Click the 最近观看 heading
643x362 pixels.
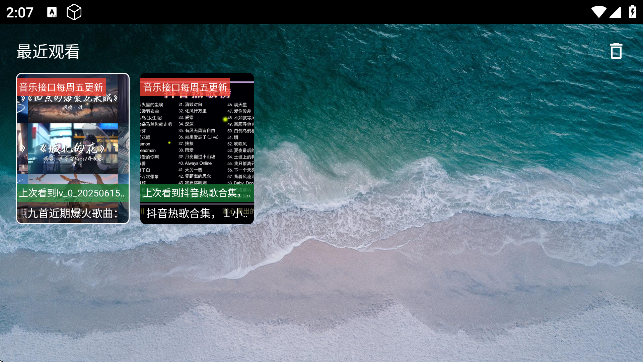48,52
